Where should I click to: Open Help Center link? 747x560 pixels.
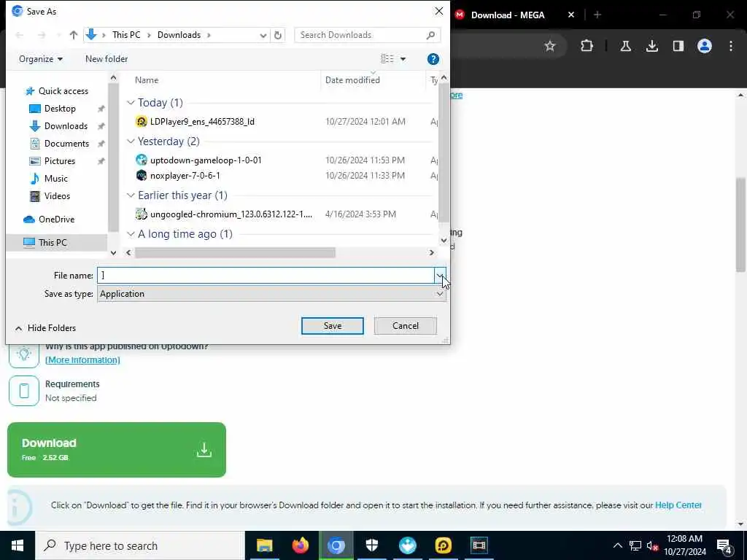click(x=678, y=505)
